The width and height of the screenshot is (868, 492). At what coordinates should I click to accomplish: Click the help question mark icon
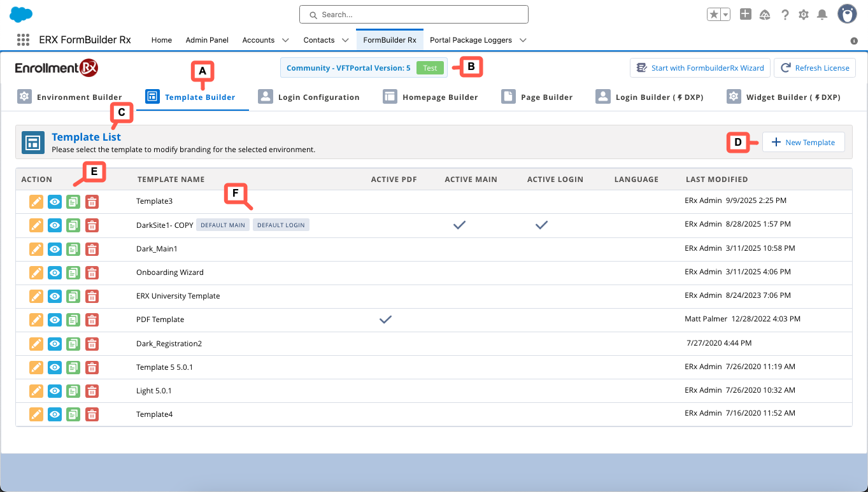point(785,15)
